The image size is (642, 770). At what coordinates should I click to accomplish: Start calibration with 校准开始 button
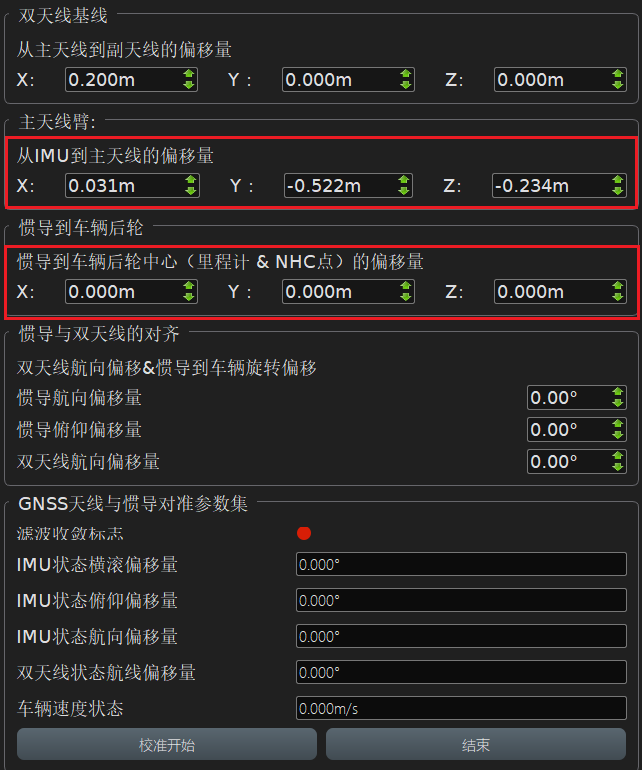(167, 744)
